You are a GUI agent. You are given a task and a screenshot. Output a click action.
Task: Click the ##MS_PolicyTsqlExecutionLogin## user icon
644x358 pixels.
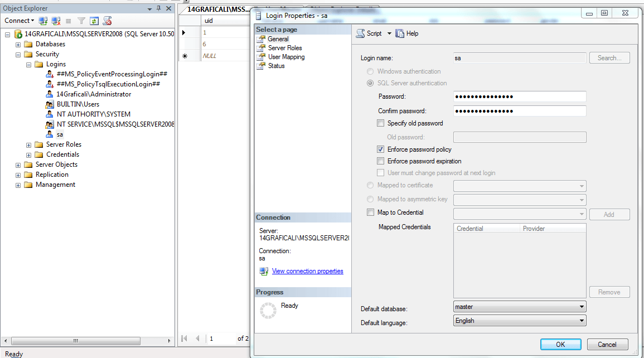tap(50, 84)
